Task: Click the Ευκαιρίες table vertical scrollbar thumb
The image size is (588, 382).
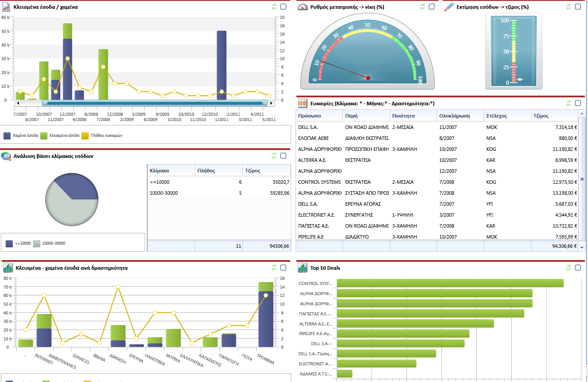Action: pos(582,179)
